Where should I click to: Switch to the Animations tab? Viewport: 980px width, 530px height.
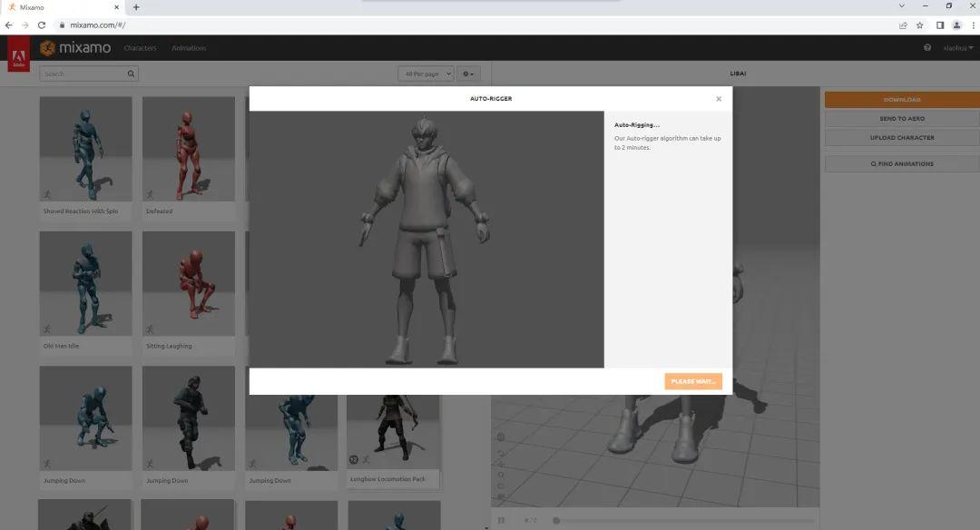pos(189,47)
